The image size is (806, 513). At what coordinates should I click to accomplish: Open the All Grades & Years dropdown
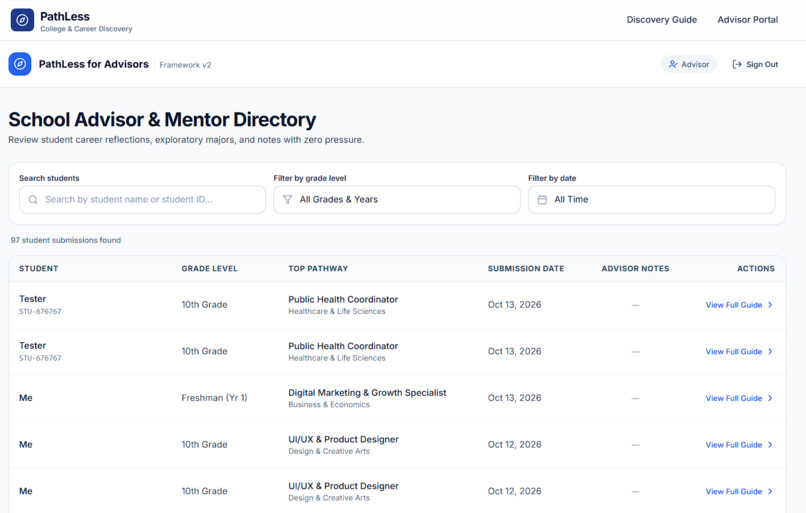pyautogui.click(x=397, y=199)
